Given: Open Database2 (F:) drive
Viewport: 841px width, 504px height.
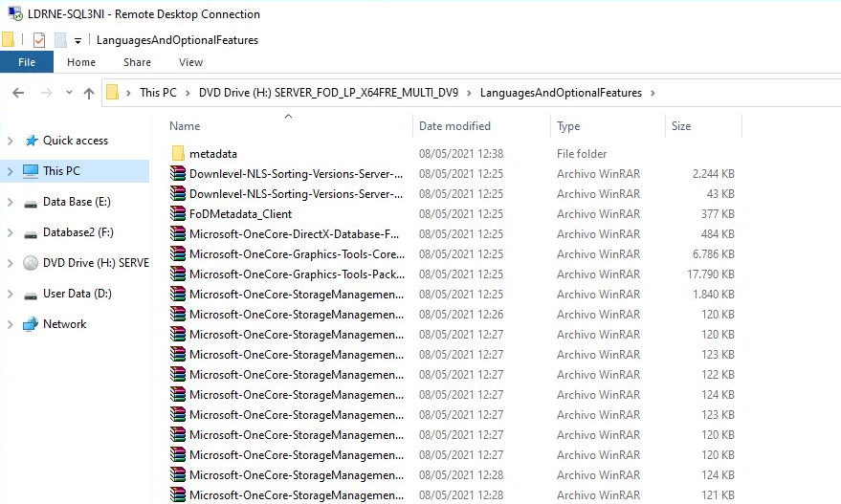Looking at the screenshot, I should coord(77,232).
